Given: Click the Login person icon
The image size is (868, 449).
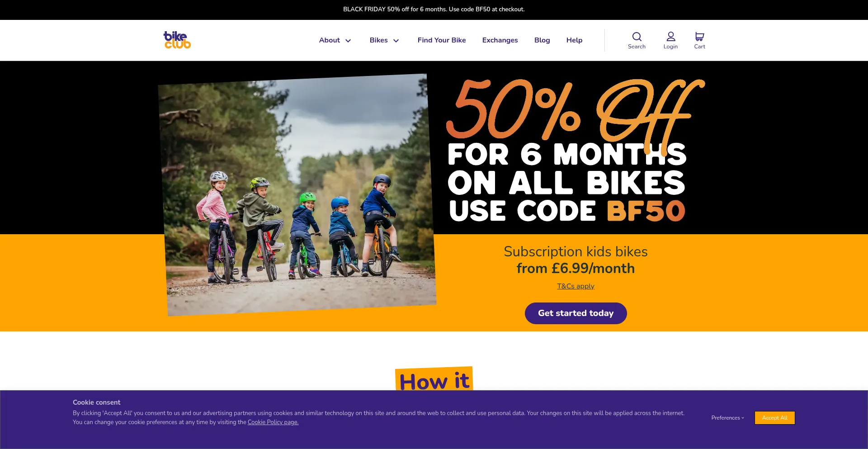Looking at the screenshot, I should [671, 37].
